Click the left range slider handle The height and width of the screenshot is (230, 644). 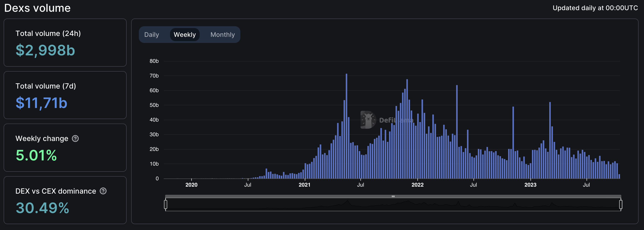(166, 204)
